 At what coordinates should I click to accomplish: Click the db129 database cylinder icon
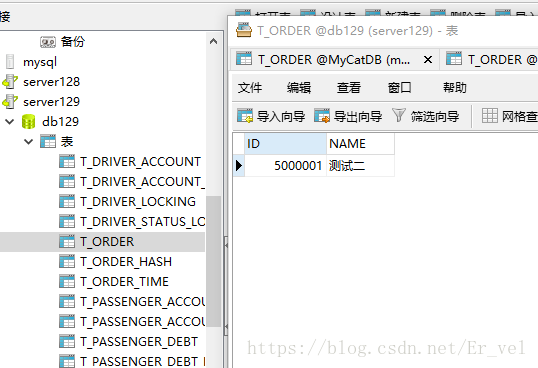[x=28, y=122]
